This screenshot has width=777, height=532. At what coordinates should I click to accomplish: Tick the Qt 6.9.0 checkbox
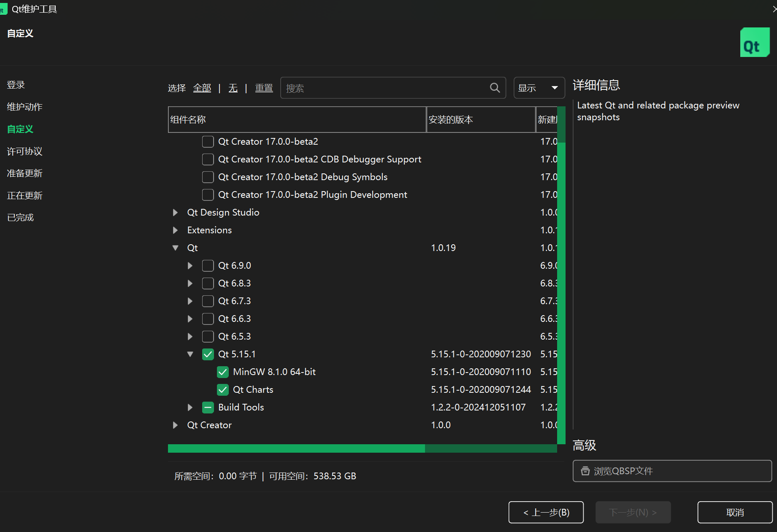coord(208,266)
